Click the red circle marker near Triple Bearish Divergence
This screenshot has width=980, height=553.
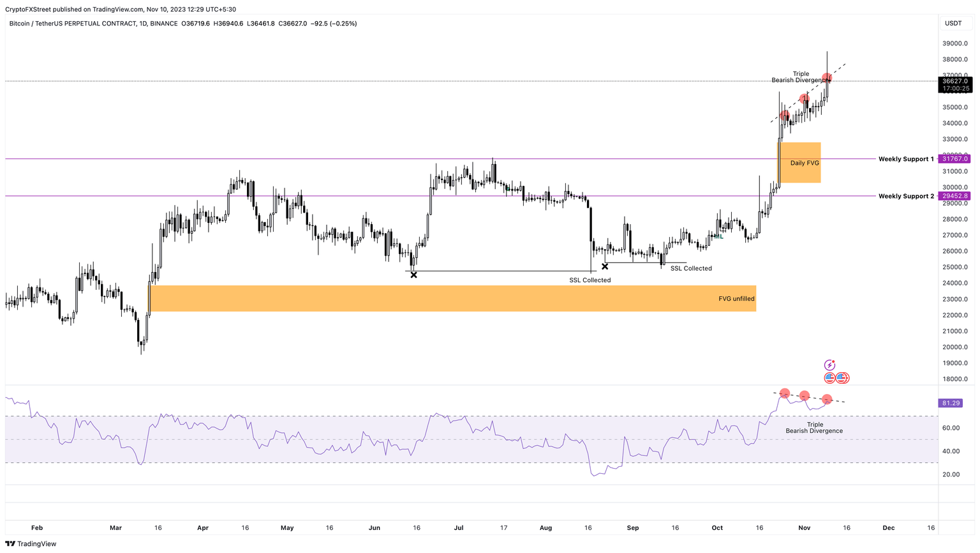828,78
